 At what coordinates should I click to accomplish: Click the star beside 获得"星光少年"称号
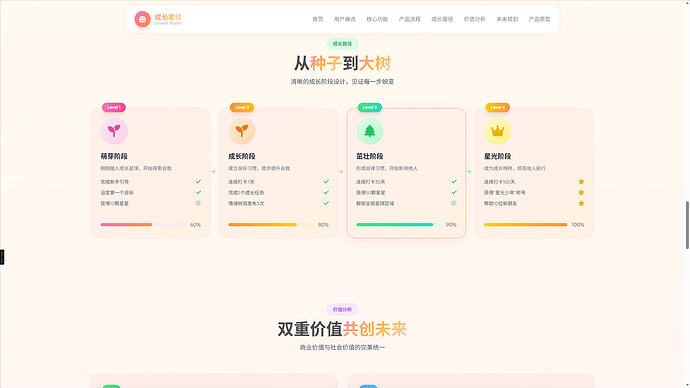click(581, 193)
